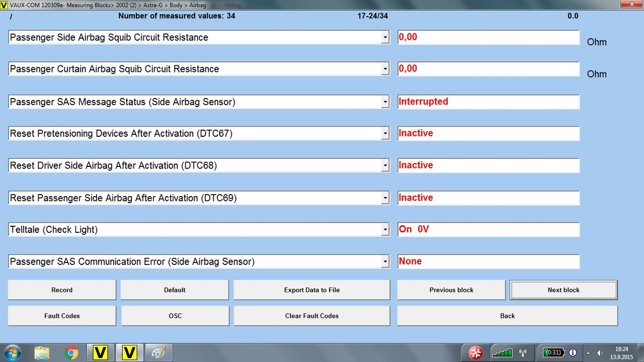Click the Telltale 'On 0V' value field
The width and height of the screenshot is (644, 362).
pyautogui.click(x=489, y=230)
